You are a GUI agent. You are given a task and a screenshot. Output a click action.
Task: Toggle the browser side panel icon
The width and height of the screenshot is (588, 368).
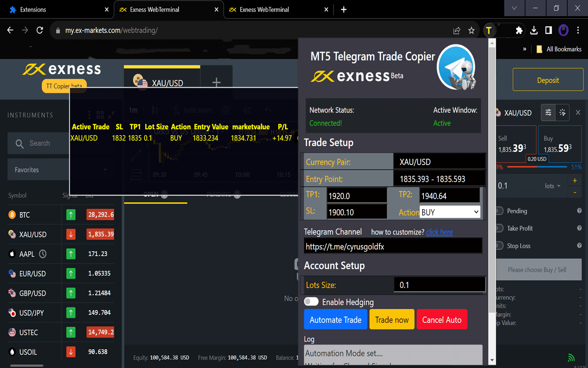point(548,30)
